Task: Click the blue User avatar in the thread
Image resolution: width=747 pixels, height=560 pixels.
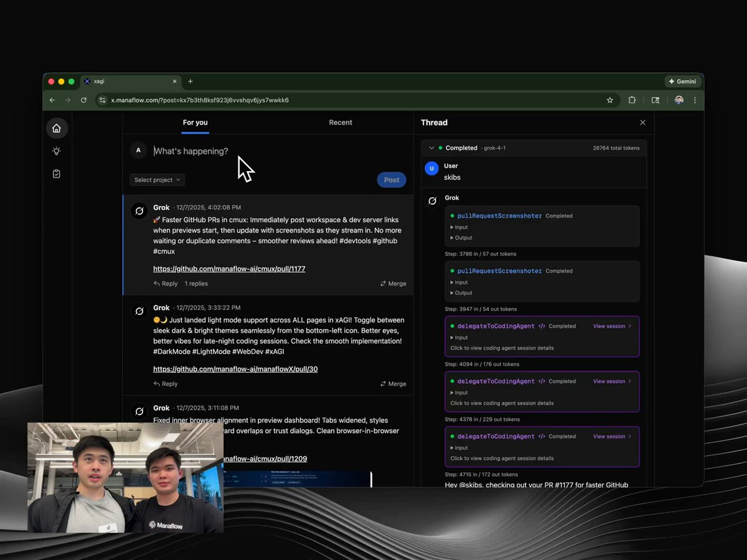Action: pos(432,169)
